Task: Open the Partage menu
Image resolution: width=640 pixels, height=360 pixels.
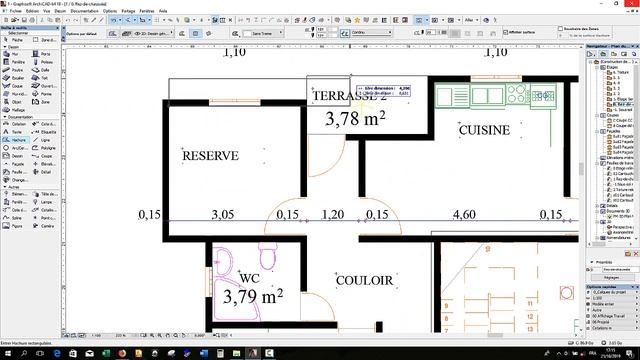Action: (x=128, y=11)
